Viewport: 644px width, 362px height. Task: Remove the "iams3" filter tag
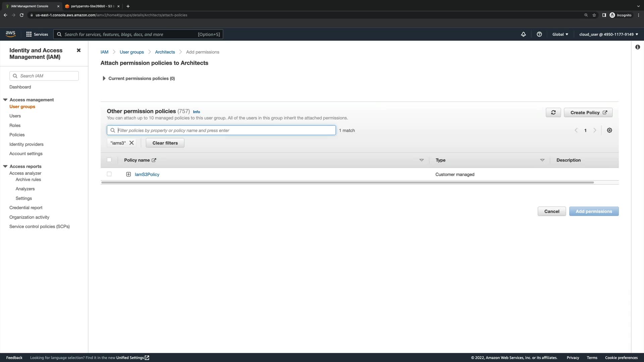(131, 143)
